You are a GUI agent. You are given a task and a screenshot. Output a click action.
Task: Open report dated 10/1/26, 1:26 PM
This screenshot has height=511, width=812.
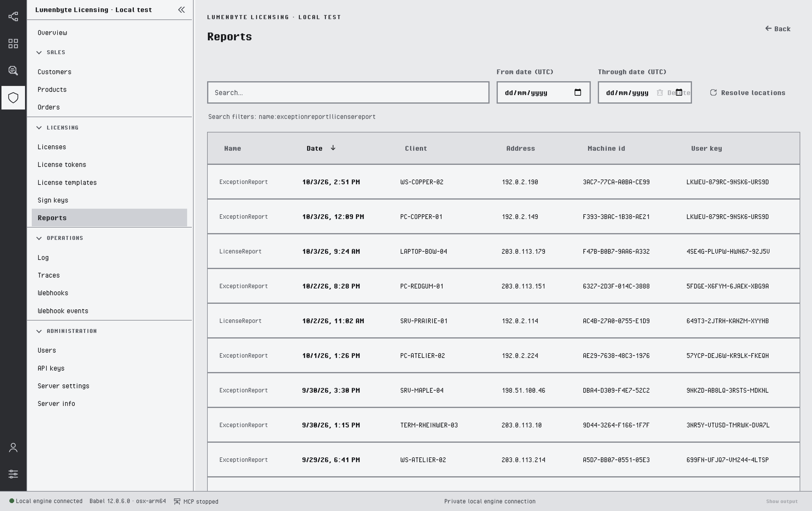pos(331,356)
